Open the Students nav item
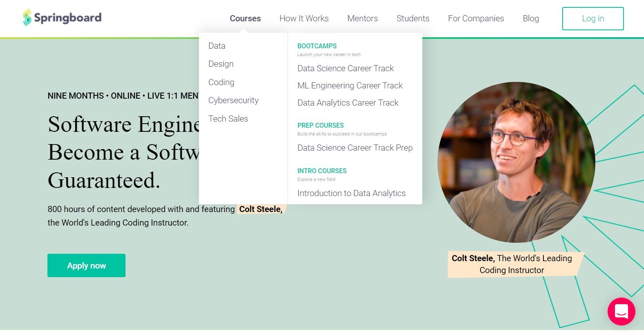 tap(413, 18)
